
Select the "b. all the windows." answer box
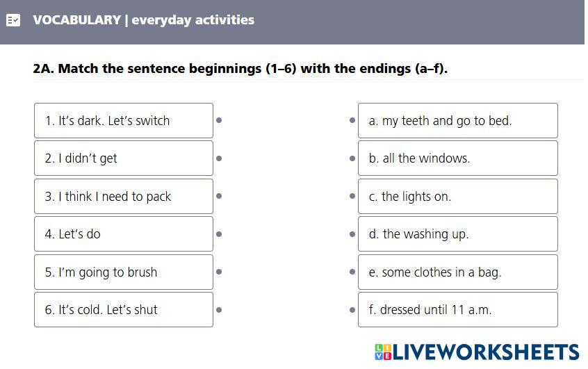point(457,158)
